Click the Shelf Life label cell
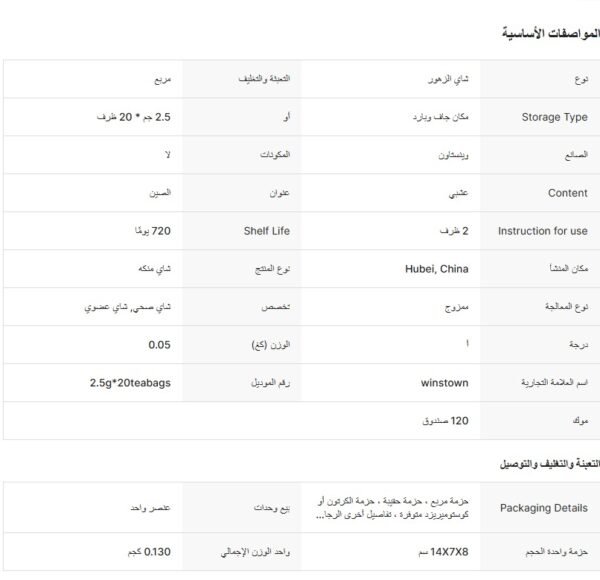The height and width of the screenshot is (580, 600). pyautogui.click(x=266, y=231)
